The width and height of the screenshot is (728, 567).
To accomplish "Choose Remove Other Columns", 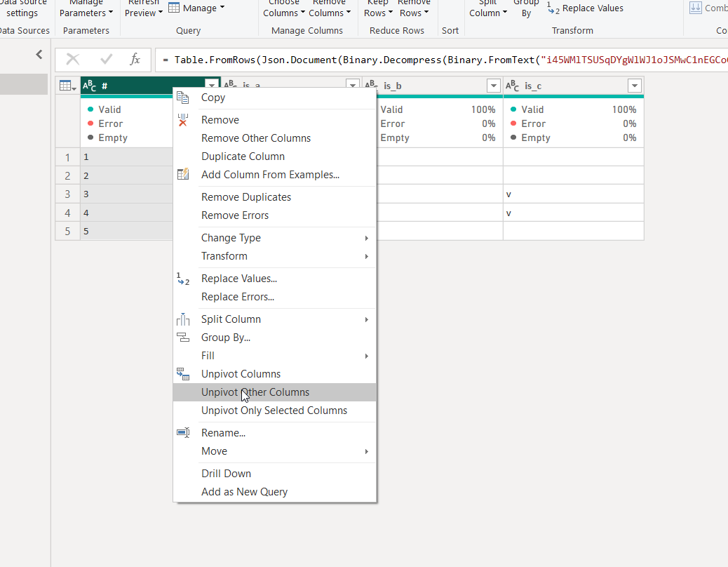I will click(x=274, y=138).
